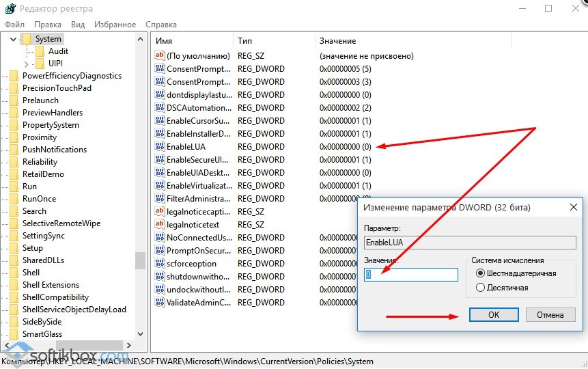This screenshot has height=369, width=588.
Task: Click the ValidateAdminC... DWORD icon
Action: [x=160, y=302]
